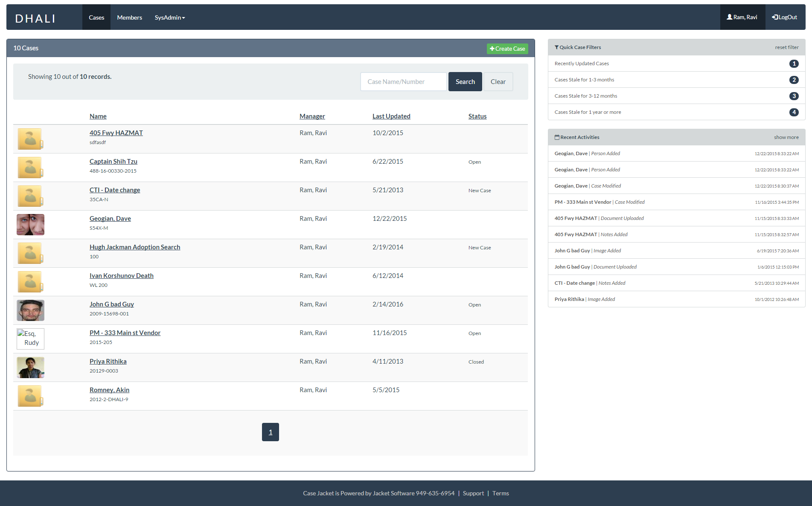Click the badge showing 4 on Cases Stale filter
812x506 pixels.
click(794, 112)
